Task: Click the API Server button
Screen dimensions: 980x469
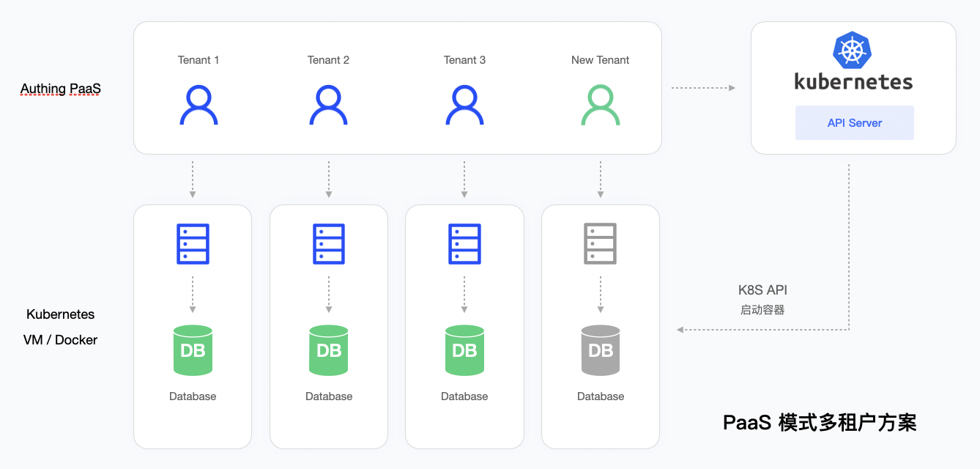Action: [x=855, y=123]
